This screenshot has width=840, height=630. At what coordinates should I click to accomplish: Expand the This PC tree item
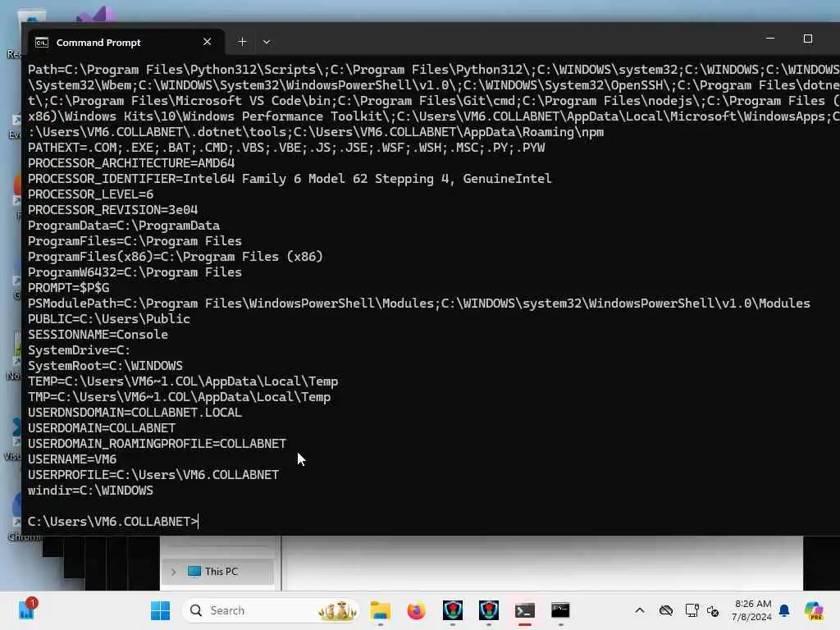174,572
